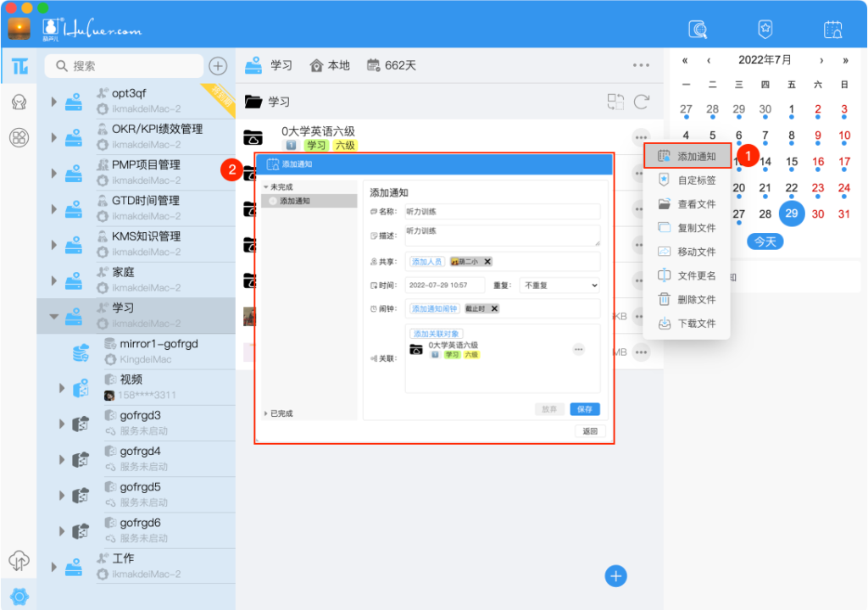Click the blue floating add button
The image size is (868, 610).
[615, 576]
